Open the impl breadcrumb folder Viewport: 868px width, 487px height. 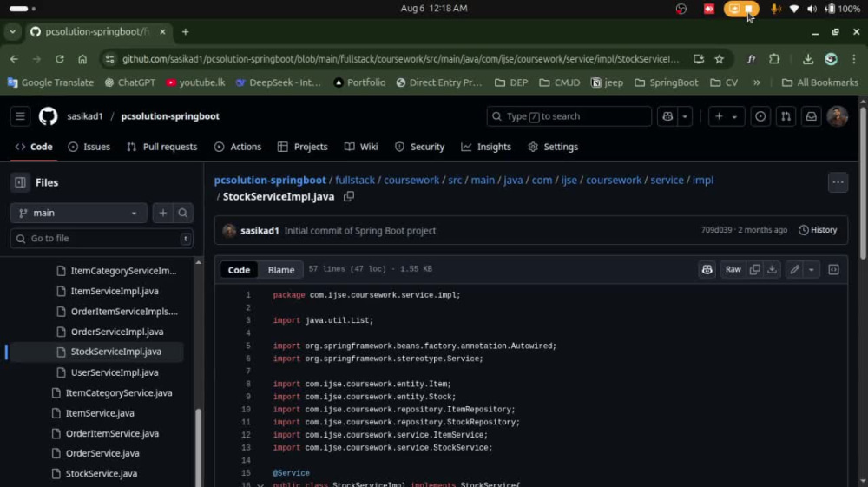coord(703,180)
